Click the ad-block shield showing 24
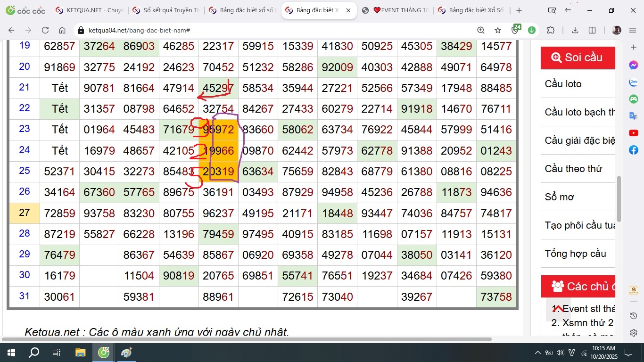The width and height of the screenshot is (644, 362). (515, 30)
